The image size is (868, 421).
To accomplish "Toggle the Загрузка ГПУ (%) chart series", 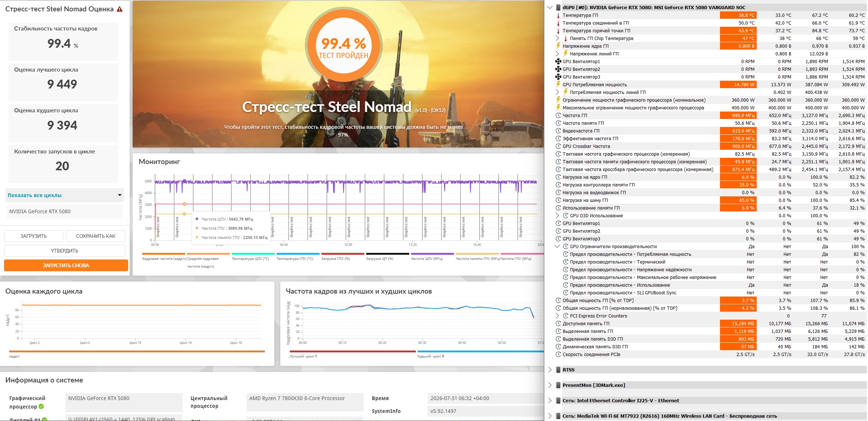I will 343,257.
